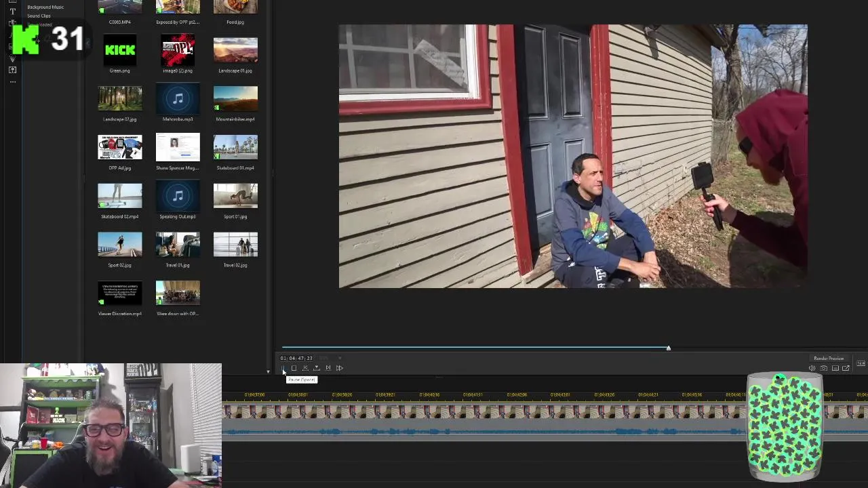Click the 01;04;47;23 timecode field
Image resolution: width=868 pixels, height=488 pixels.
pyautogui.click(x=296, y=358)
